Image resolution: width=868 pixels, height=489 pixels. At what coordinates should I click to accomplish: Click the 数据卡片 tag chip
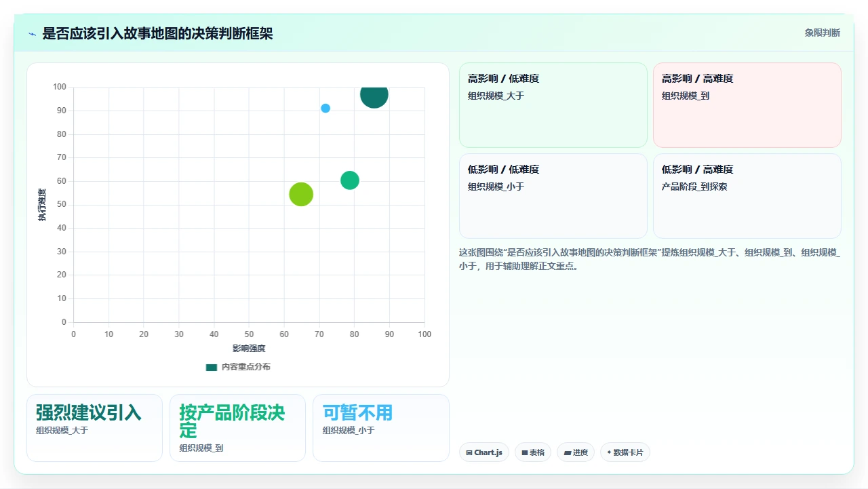625,452
